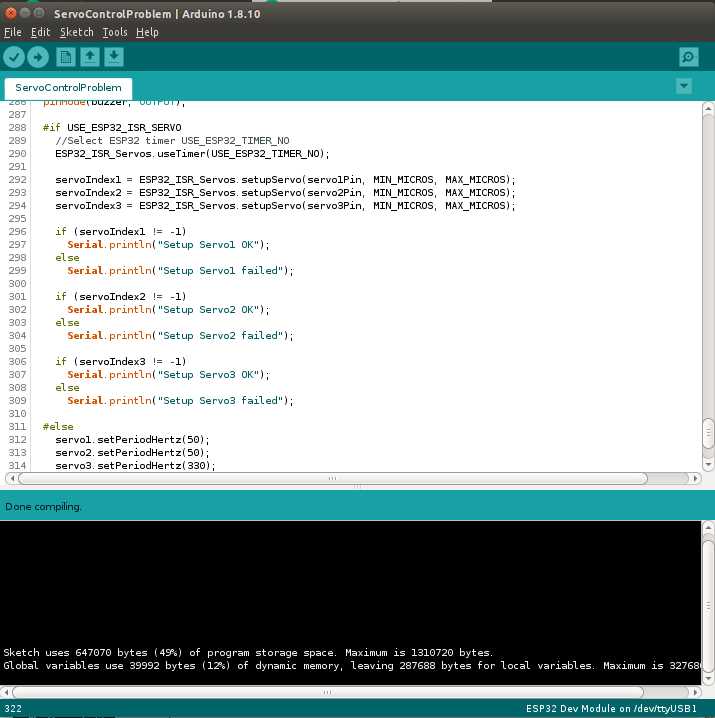
Task: Click 'Done compiling.' status message
Action: tap(44, 506)
